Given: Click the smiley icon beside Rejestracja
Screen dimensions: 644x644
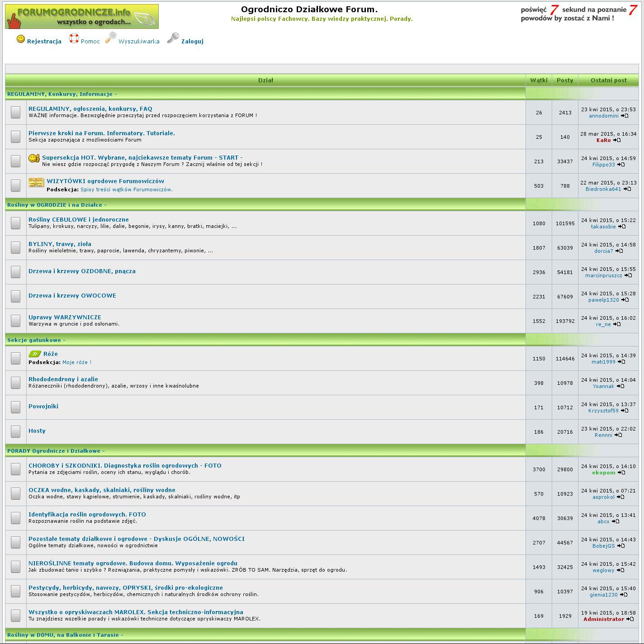Looking at the screenshot, I should point(21,39).
